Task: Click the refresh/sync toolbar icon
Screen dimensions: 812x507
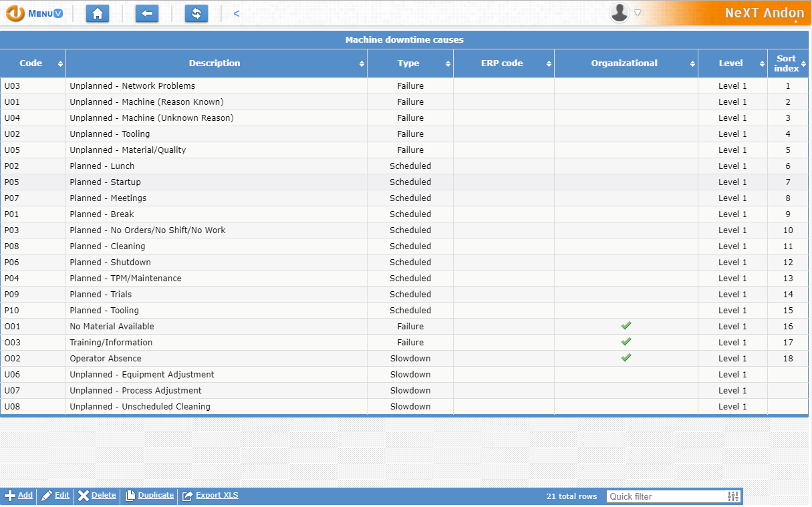Action: coord(196,13)
